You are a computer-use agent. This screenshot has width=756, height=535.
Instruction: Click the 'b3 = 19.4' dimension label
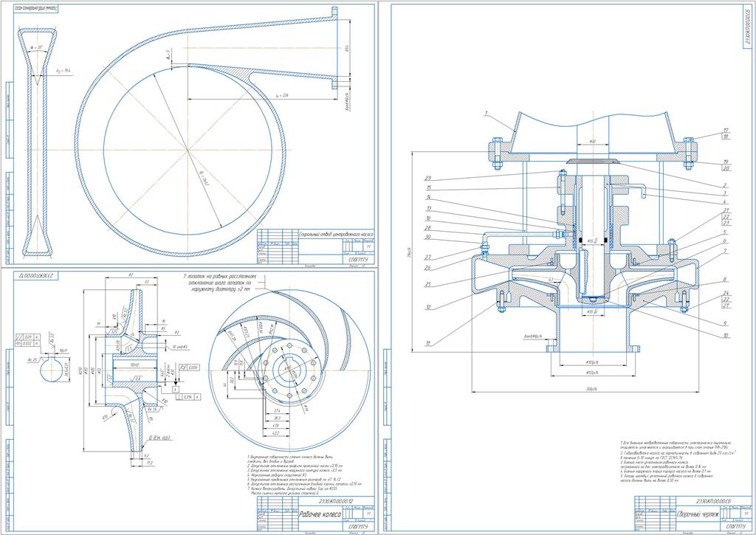[63, 71]
